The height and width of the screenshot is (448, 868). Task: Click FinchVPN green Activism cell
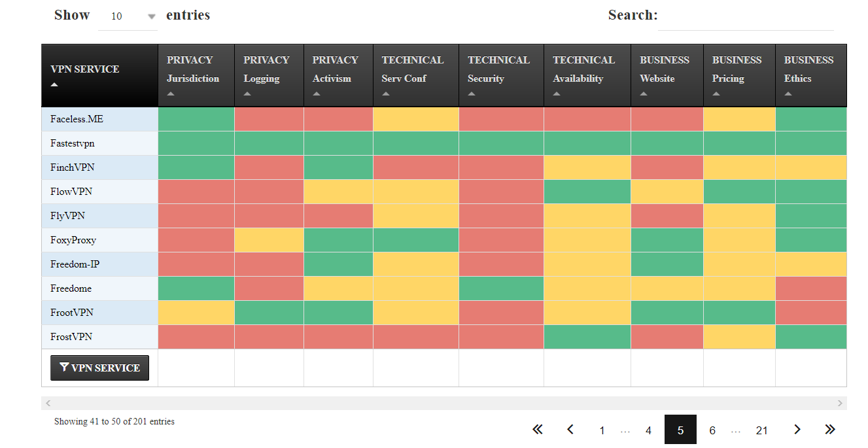point(338,167)
